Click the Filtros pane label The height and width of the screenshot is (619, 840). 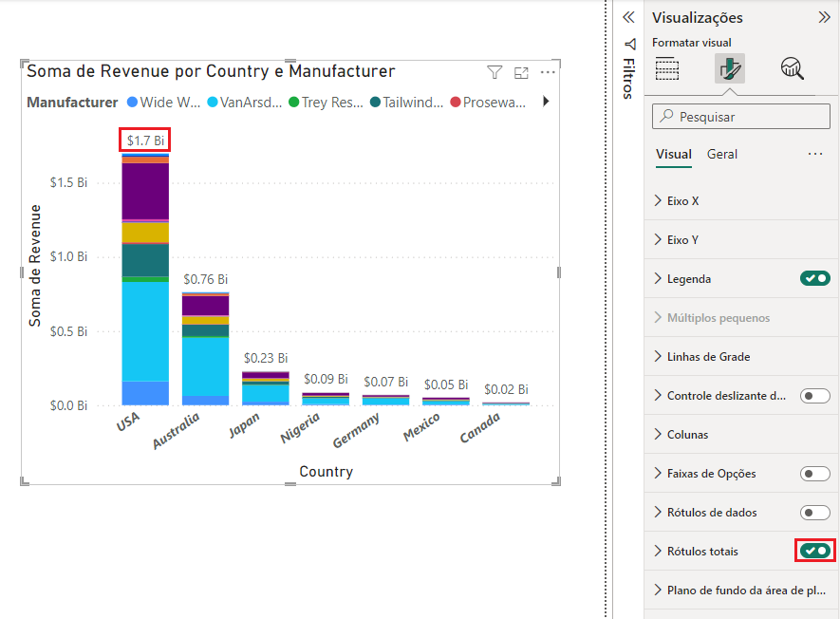click(629, 79)
